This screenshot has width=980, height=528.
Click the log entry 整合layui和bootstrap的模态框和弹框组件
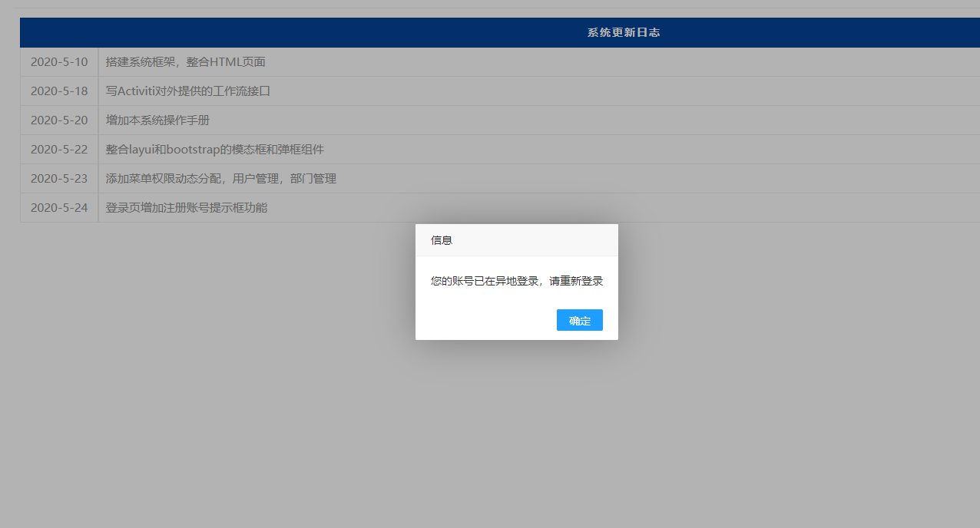[215, 150]
